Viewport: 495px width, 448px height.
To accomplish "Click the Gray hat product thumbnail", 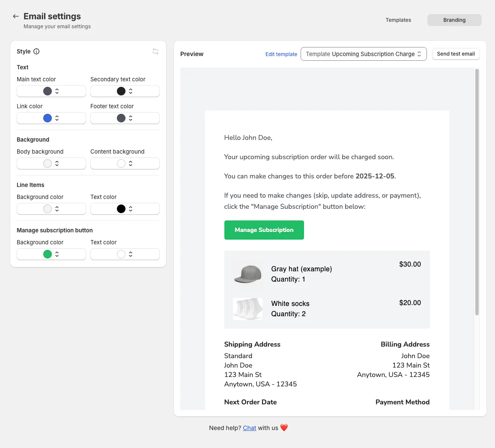I will (x=248, y=274).
